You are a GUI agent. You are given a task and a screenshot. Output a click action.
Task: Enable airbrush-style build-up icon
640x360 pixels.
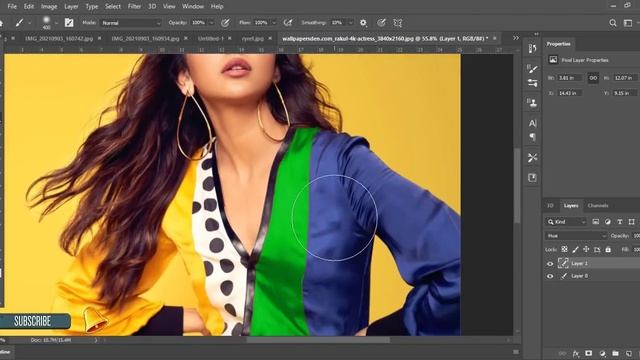[x=288, y=23]
